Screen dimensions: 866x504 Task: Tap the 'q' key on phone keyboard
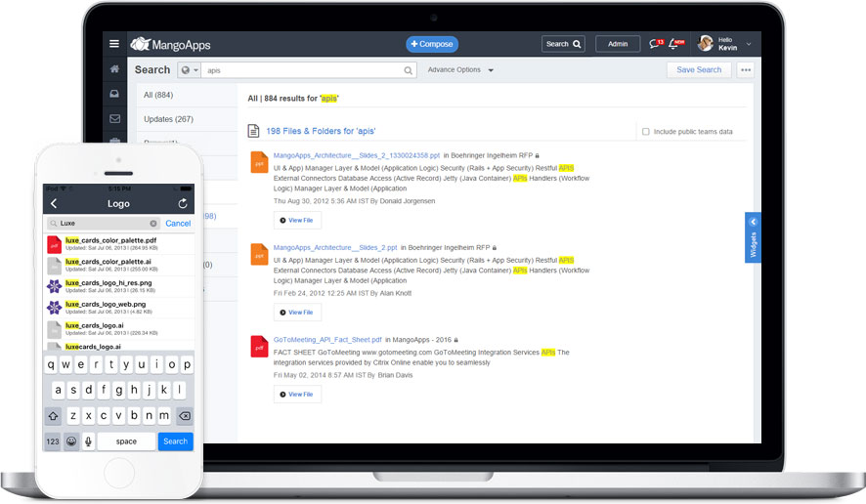51,365
